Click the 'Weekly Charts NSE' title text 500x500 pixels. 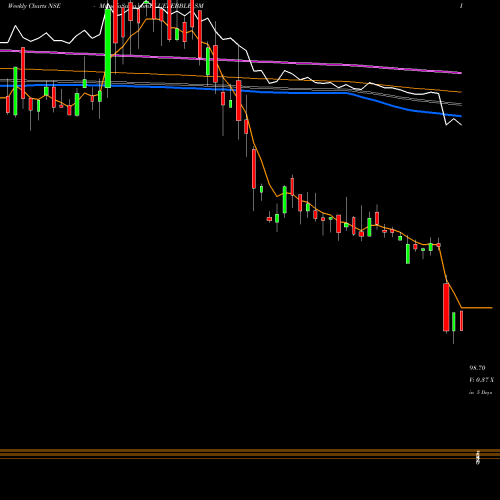pyautogui.click(x=34, y=6)
